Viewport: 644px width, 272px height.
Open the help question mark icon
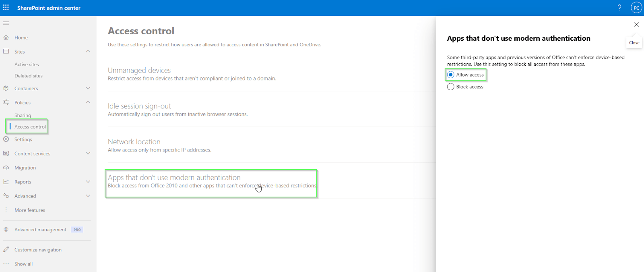pyautogui.click(x=619, y=8)
